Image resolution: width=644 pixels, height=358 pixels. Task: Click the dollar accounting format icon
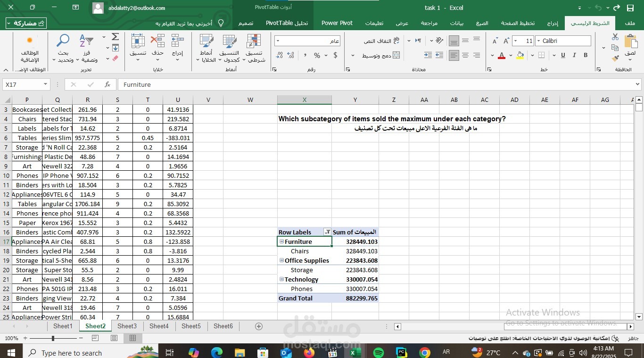(x=335, y=55)
